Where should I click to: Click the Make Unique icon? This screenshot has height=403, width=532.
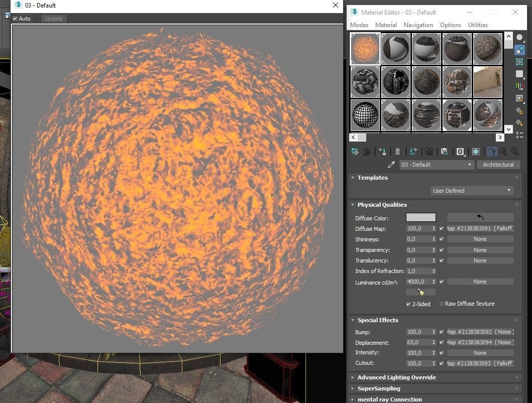click(429, 152)
